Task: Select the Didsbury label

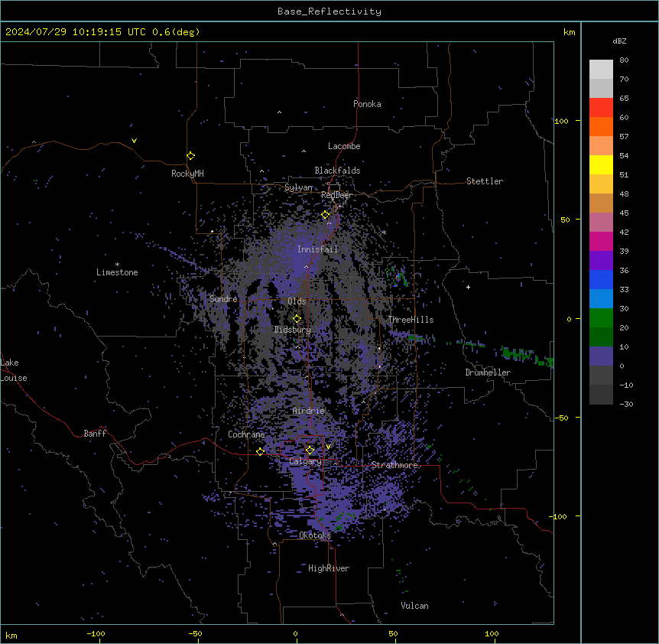Action: coord(293,330)
